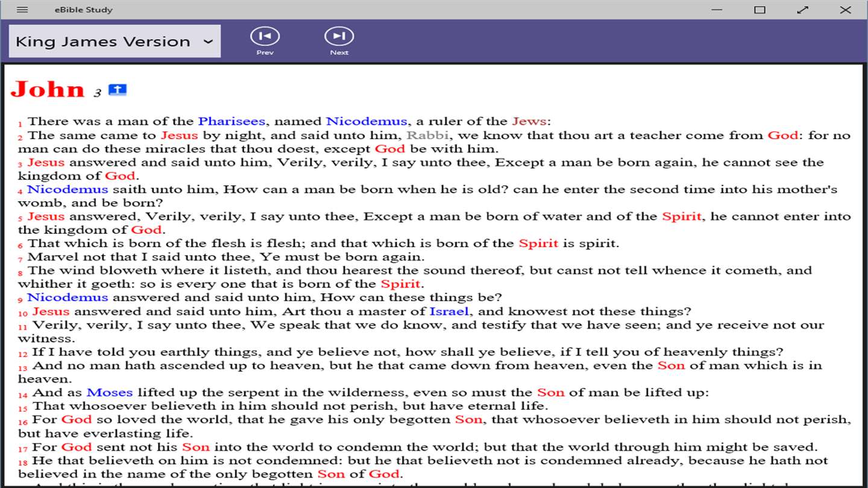Open the hamburger navigation menu
This screenshot has width=868, height=488.
(22, 10)
